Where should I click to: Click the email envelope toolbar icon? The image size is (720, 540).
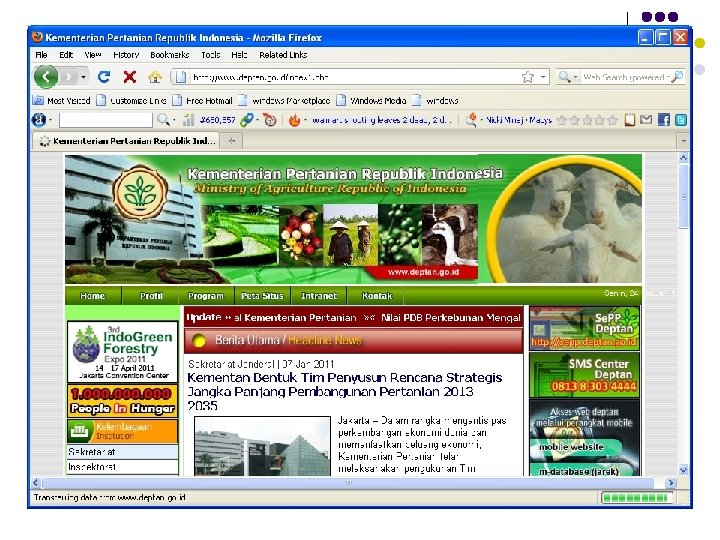click(x=646, y=120)
